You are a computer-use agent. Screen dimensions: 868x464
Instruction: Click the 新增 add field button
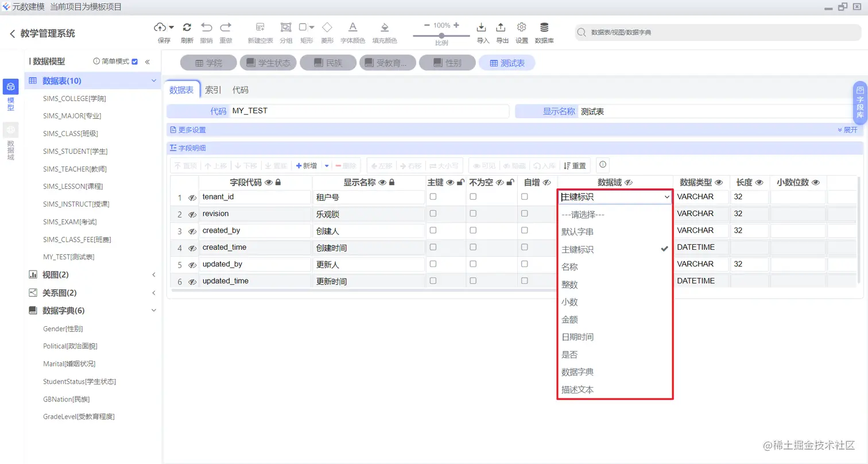click(x=307, y=165)
